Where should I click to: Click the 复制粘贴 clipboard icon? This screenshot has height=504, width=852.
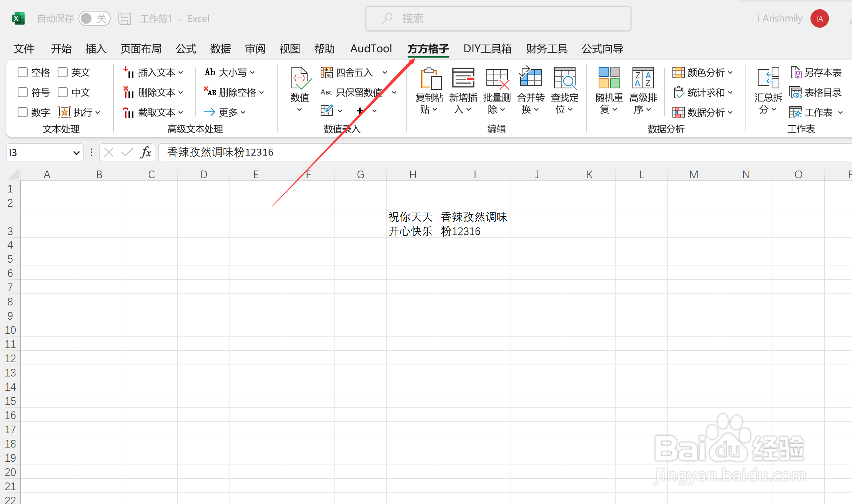pyautogui.click(x=430, y=78)
